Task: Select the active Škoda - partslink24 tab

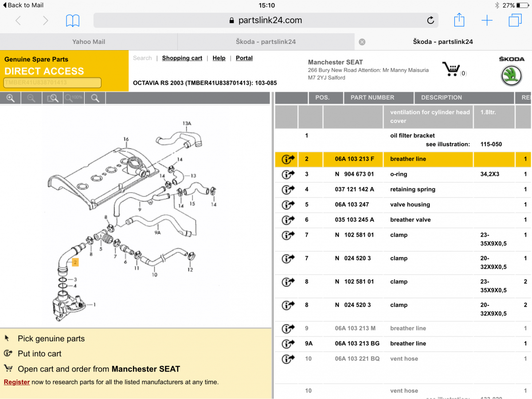Action: tap(443, 42)
